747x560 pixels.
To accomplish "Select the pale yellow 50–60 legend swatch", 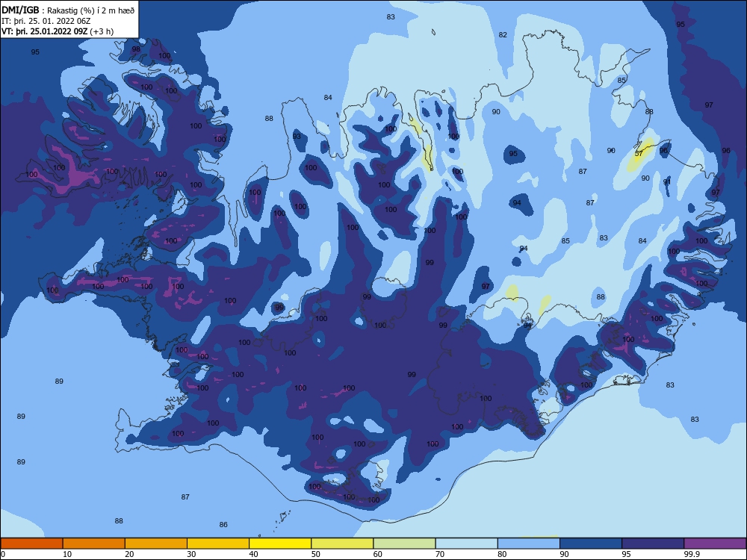I will click(x=342, y=544).
